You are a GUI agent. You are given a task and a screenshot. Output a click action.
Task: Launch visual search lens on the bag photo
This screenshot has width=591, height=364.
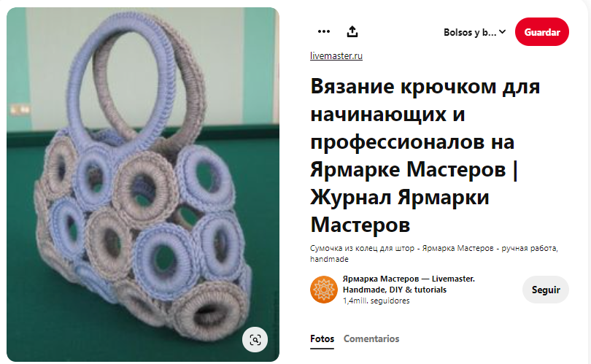[x=255, y=339]
